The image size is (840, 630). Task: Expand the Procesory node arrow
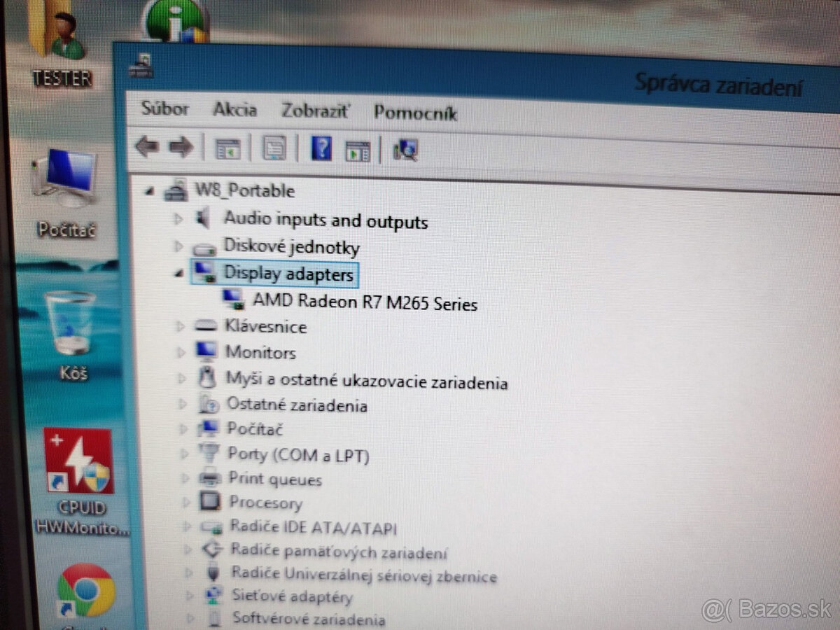pyautogui.click(x=185, y=502)
